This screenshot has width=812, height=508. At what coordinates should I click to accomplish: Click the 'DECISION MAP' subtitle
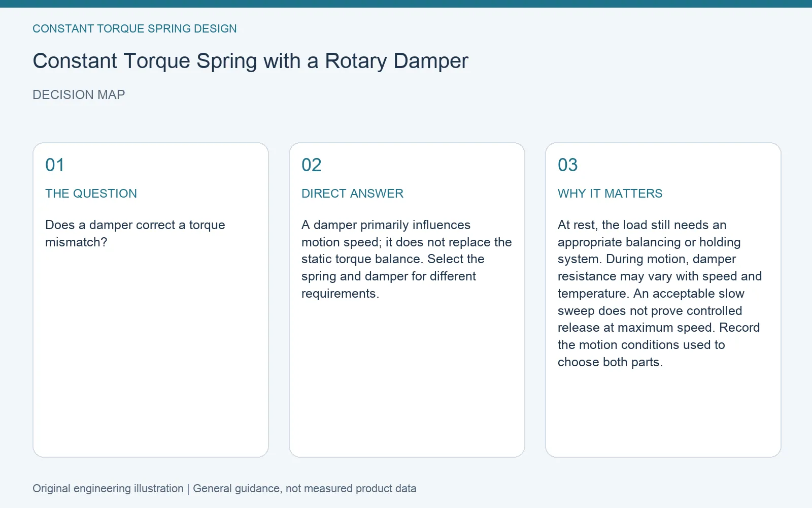tap(79, 95)
